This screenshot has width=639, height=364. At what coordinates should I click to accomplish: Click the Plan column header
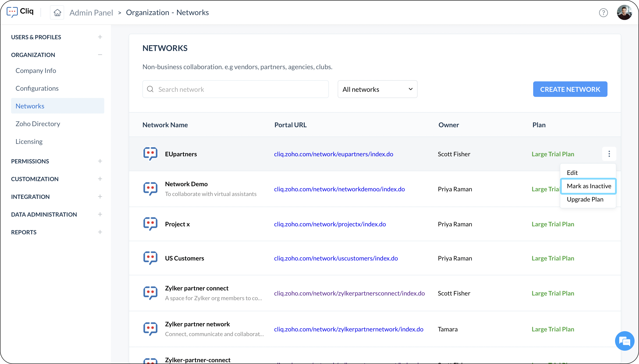(x=539, y=125)
